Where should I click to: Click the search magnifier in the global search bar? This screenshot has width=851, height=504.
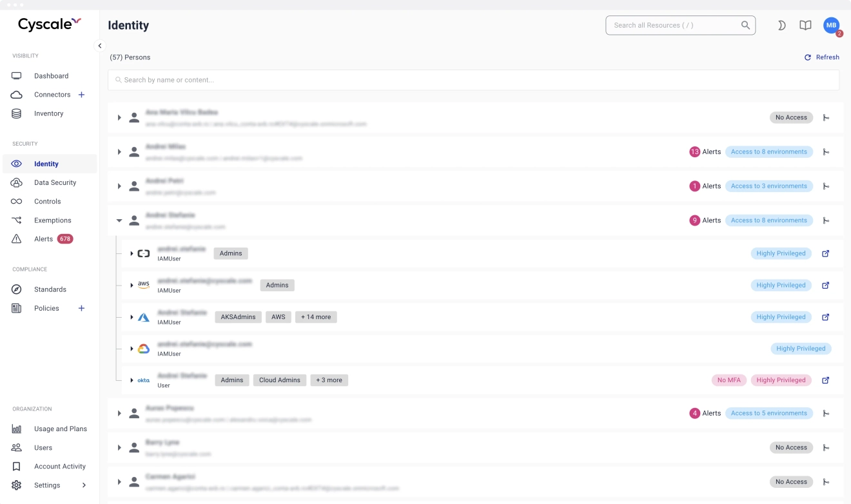[x=745, y=25]
